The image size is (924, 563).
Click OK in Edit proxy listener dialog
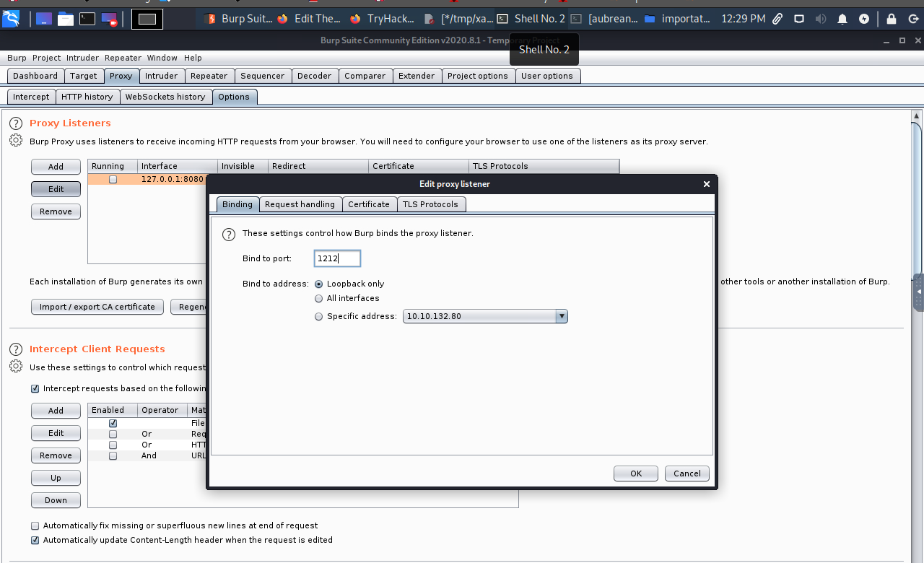point(636,473)
